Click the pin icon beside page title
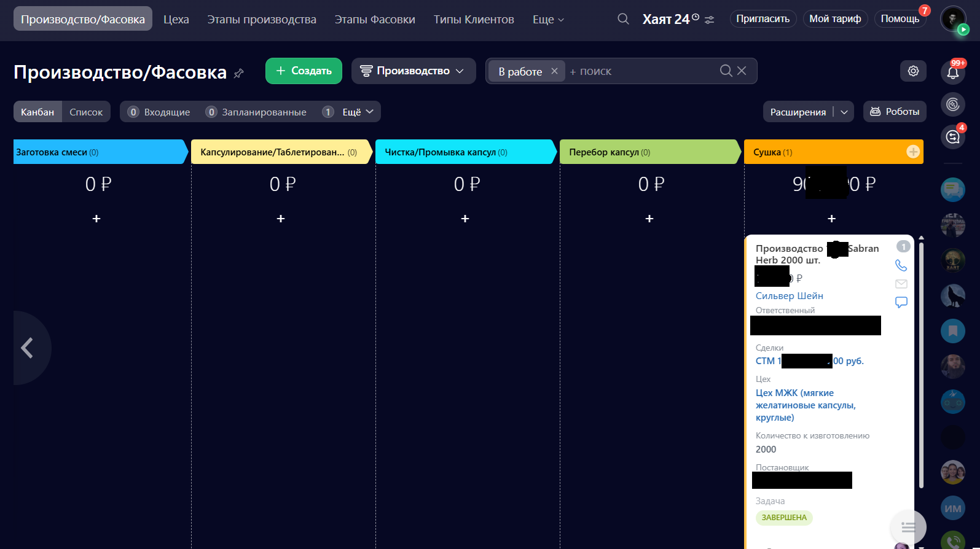The image size is (980, 549). [239, 73]
